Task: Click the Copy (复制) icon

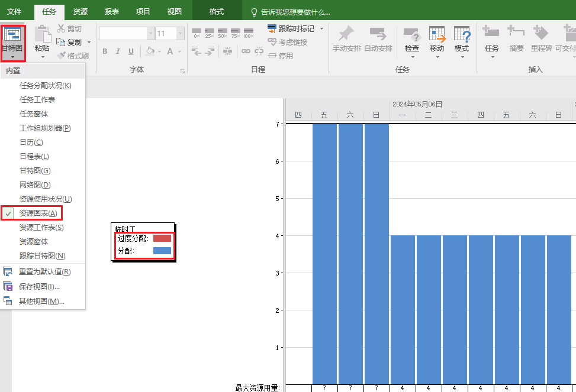Action: (60, 42)
